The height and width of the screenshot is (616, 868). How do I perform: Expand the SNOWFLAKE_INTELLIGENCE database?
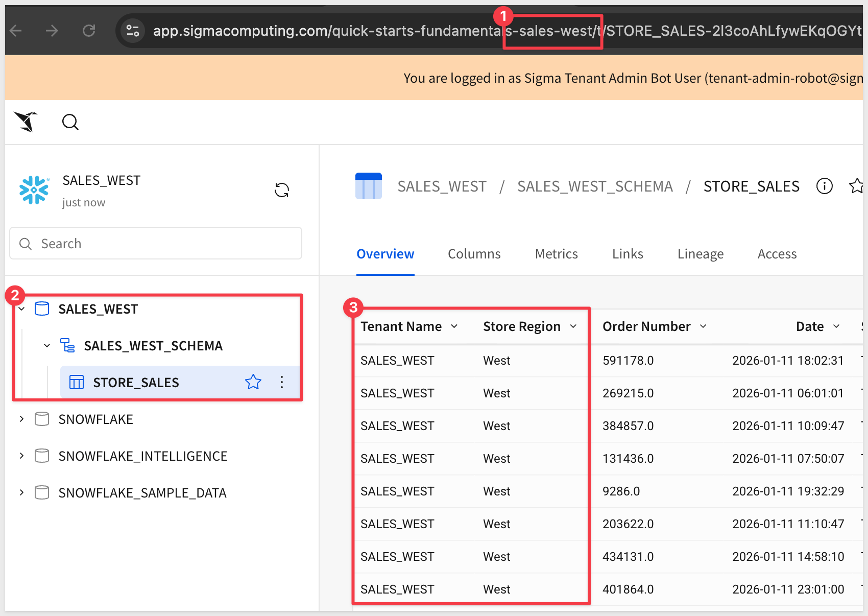point(21,456)
